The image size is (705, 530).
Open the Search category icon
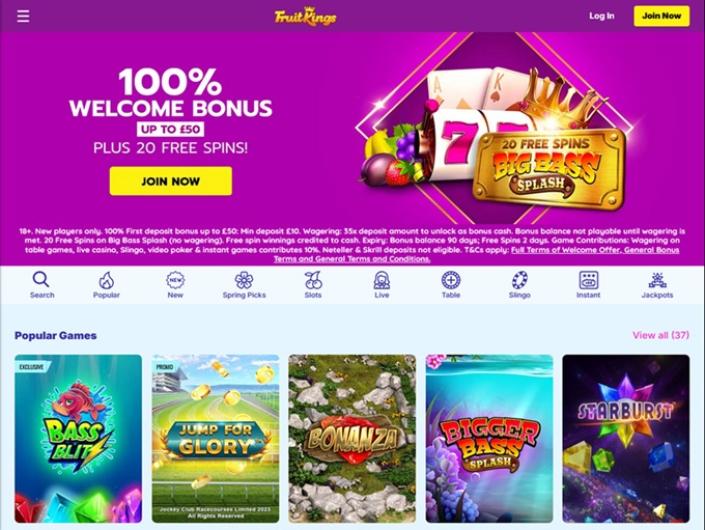click(x=41, y=280)
